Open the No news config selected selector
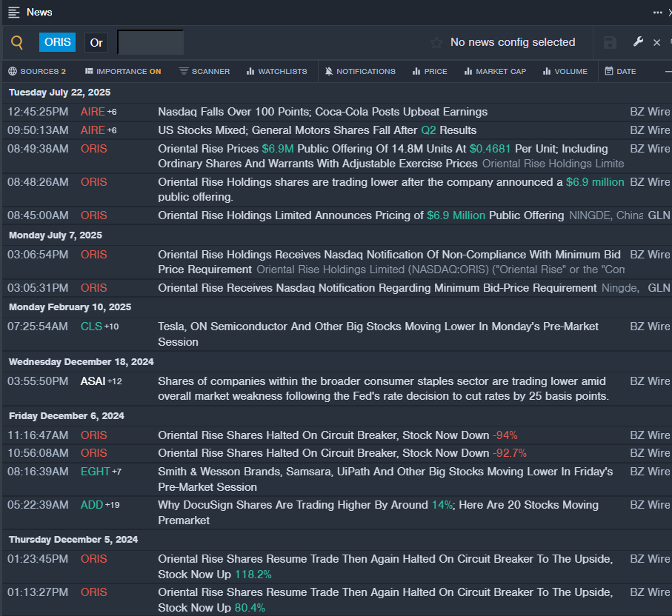 (x=513, y=42)
